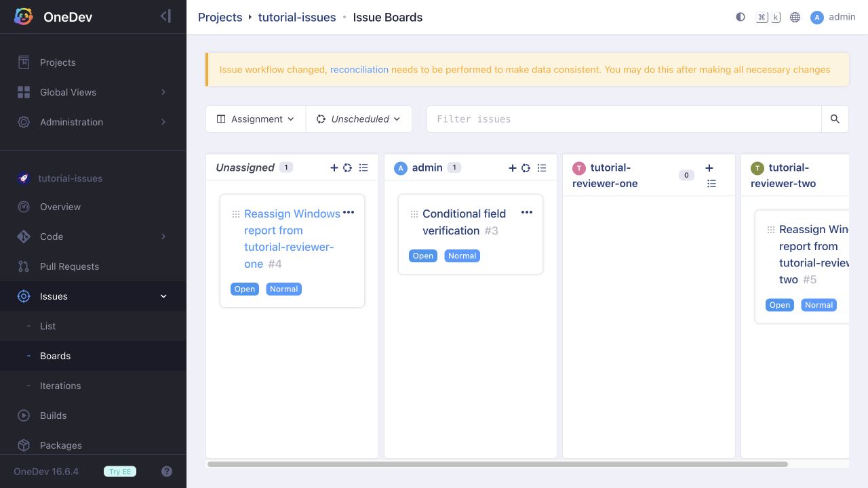The height and width of the screenshot is (488, 868).
Task: Click tutorial-issues breadcrumb link
Action: tap(297, 18)
